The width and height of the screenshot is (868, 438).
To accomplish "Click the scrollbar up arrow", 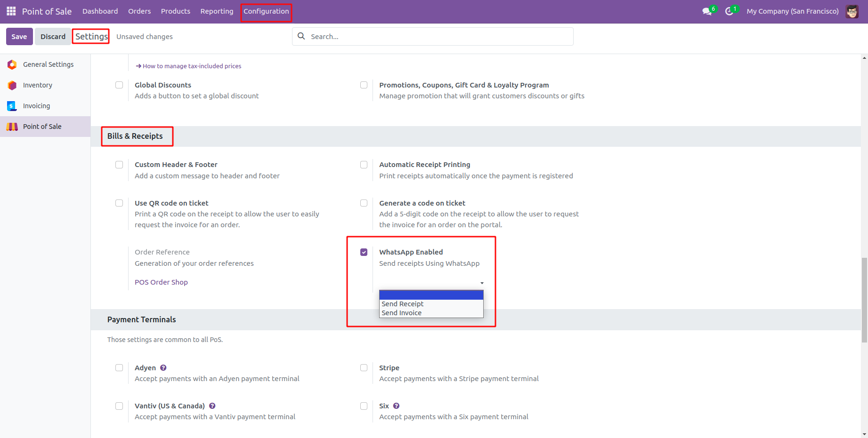I will tap(864, 58).
